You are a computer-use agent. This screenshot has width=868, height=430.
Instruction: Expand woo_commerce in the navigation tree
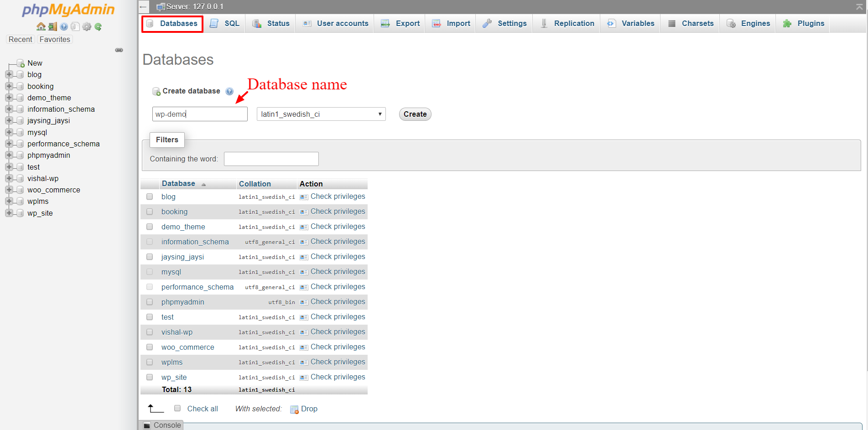[x=9, y=189]
